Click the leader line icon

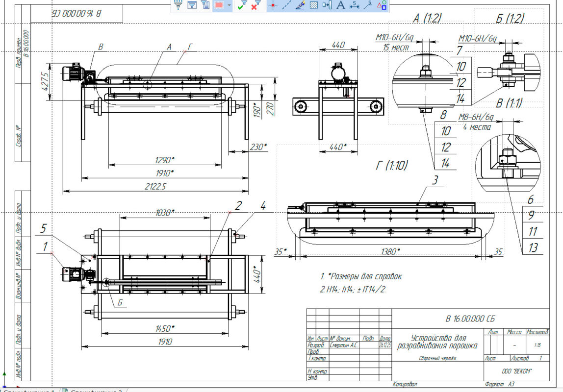pos(367,5)
